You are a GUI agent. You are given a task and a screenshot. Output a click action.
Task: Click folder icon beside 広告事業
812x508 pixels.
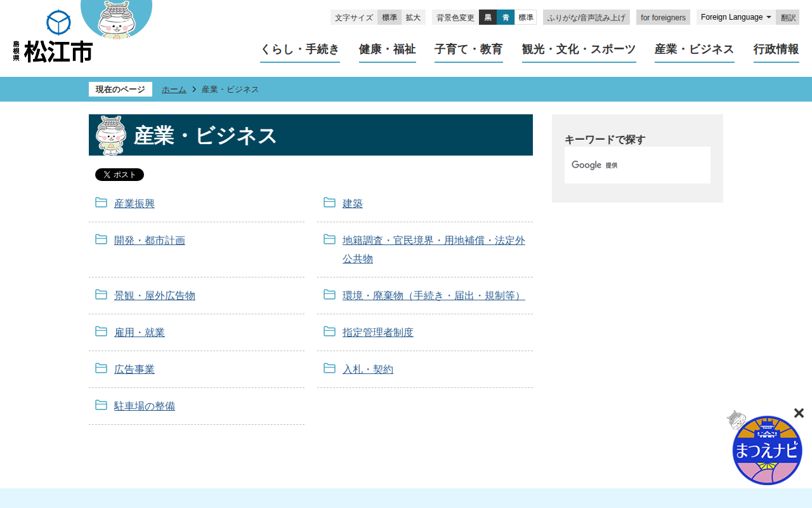pos(101,368)
